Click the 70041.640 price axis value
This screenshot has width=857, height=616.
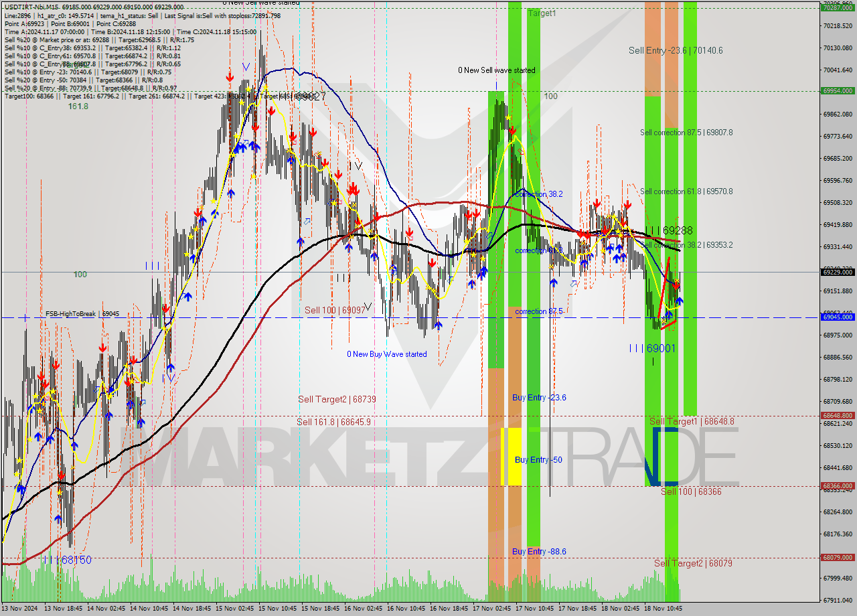tap(839, 70)
